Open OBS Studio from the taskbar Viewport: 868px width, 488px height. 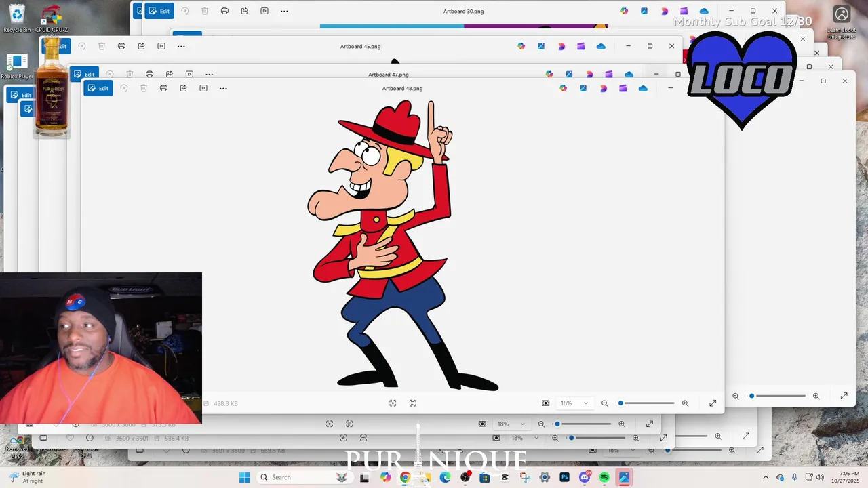tap(465, 477)
